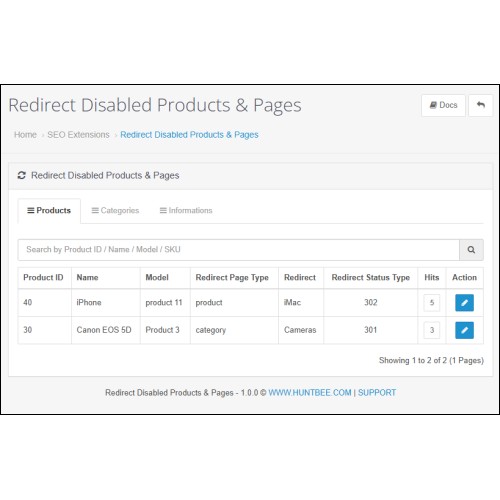Open the Docs button
The image size is (500, 500).
tap(443, 105)
